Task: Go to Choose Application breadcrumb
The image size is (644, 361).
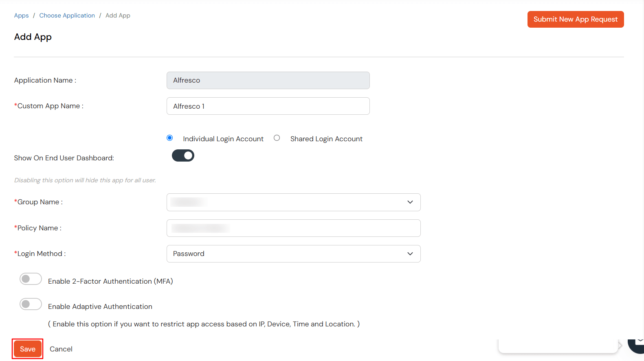Action: (x=67, y=15)
